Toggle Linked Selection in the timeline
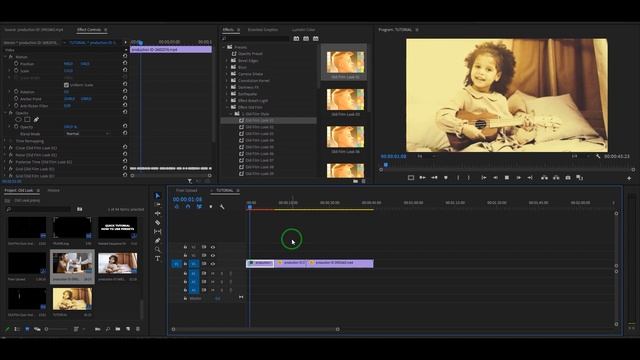This screenshot has width=640, height=360. (x=199, y=207)
